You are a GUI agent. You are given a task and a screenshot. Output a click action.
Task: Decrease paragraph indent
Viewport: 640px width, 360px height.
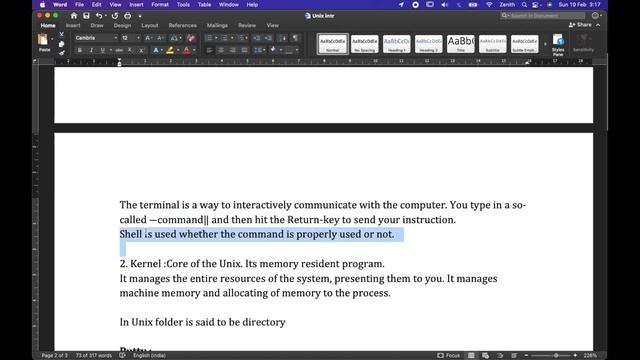(x=256, y=38)
